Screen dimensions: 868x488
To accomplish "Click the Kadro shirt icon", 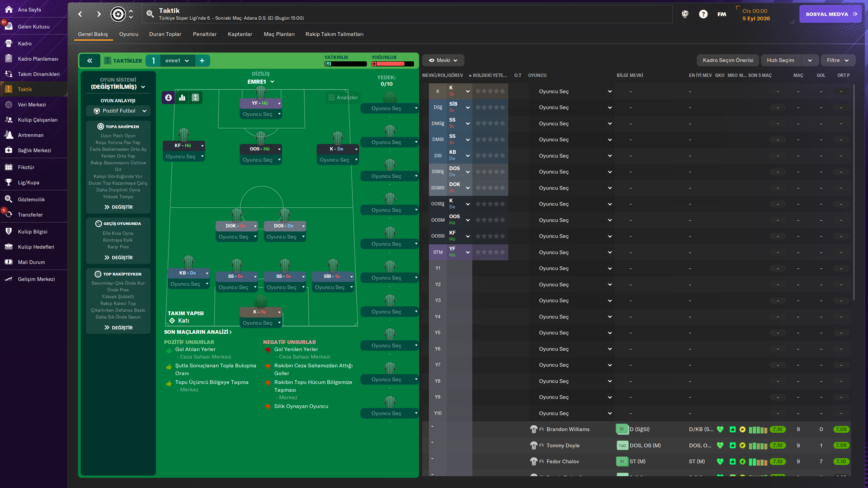I will coord(9,43).
